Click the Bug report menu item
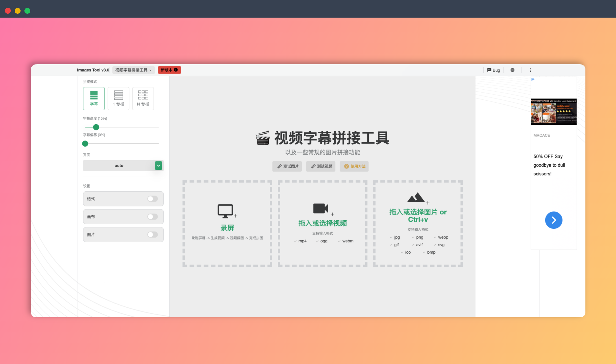The image size is (616, 364). (x=494, y=70)
